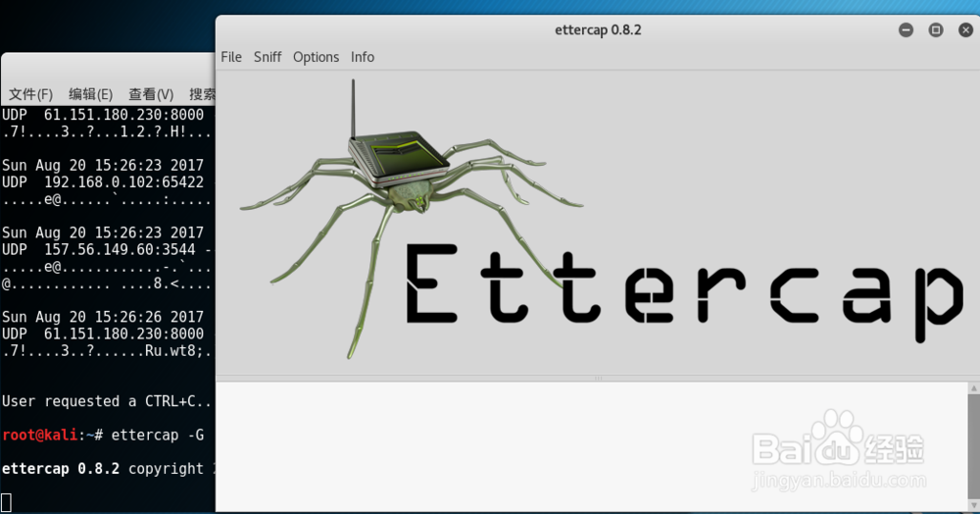Open the Options menu in ettercap
The width and height of the screenshot is (980, 514).
316,57
